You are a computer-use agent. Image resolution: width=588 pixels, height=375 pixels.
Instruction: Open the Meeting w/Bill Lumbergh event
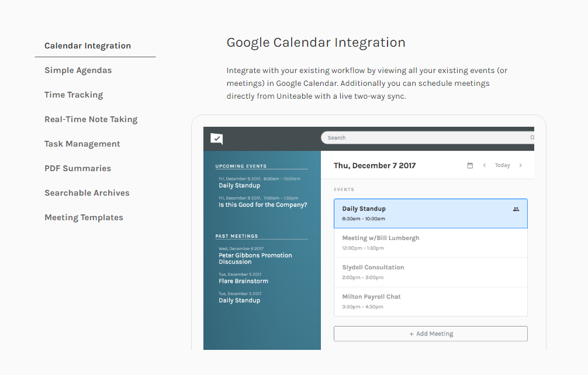[431, 243]
